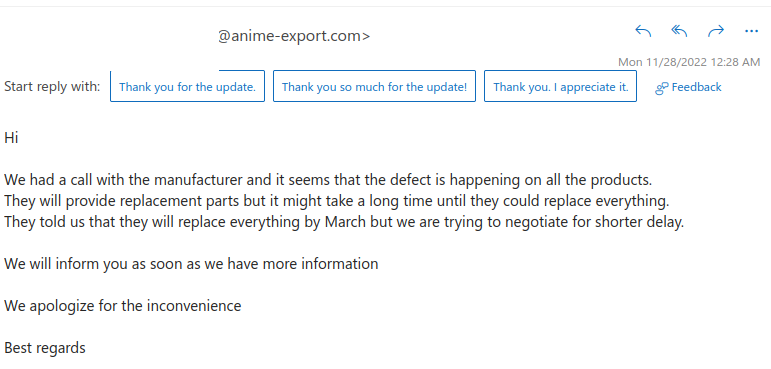Click the "Hi" greeting line
Viewport: 771px width, 369px height.
pos(11,138)
